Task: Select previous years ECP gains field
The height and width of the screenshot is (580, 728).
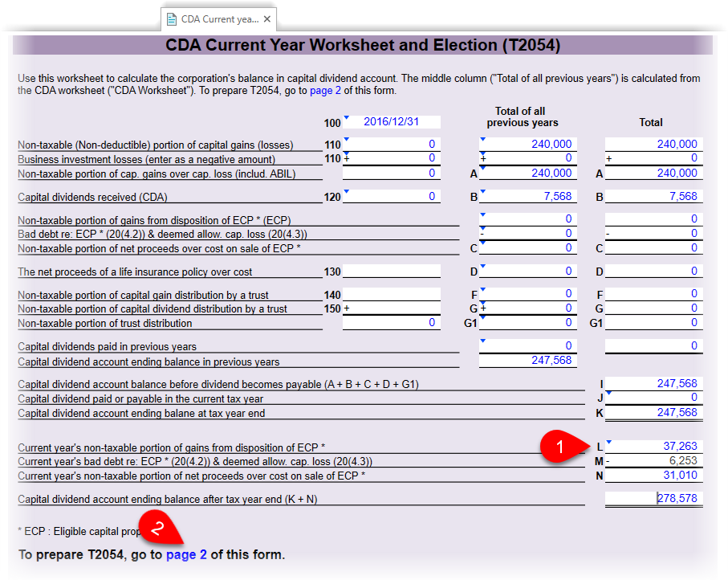Action: coord(528,219)
